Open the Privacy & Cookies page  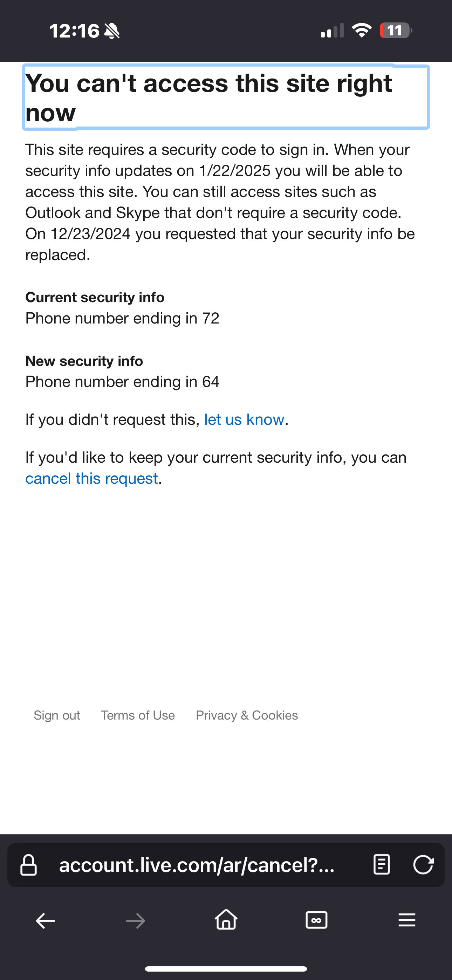point(247,715)
